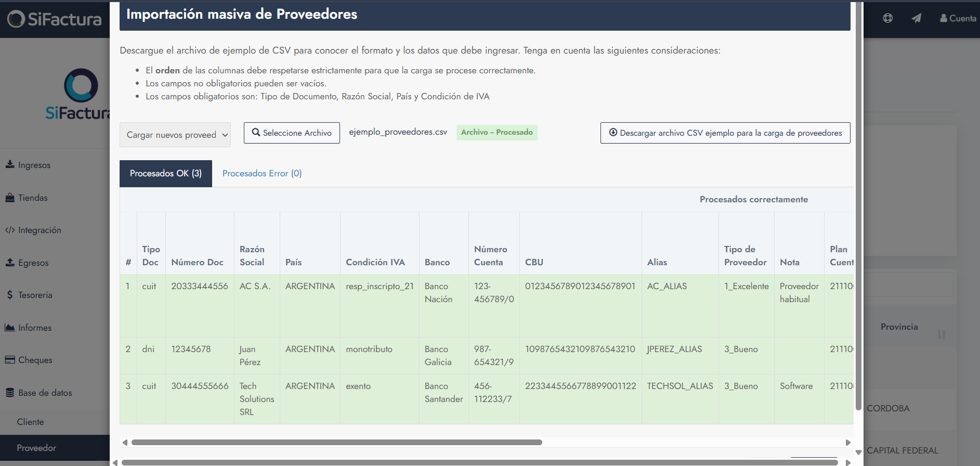Image resolution: width=980 pixels, height=466 pixels.
Task: Click the Tesoreria dollar sign icon
Action: click(10, 295)
